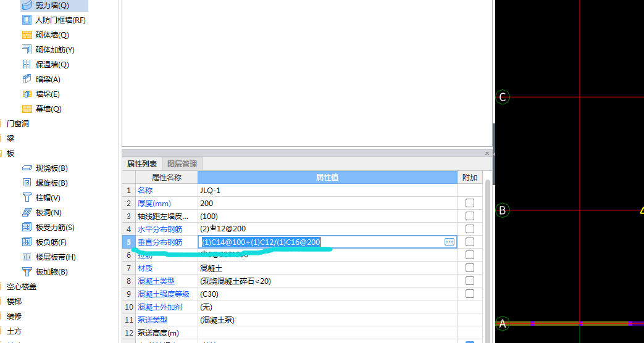Click the (2)⌀12@200 horizontal rebar value
644x343 pixels.
click(x=223, y=229)
